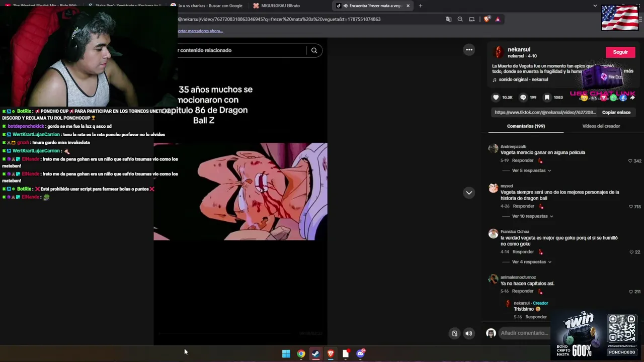This screenshot has width=644, height=362.
Task: Open the nekarsul username link in header
Action: tap(519, 49)
